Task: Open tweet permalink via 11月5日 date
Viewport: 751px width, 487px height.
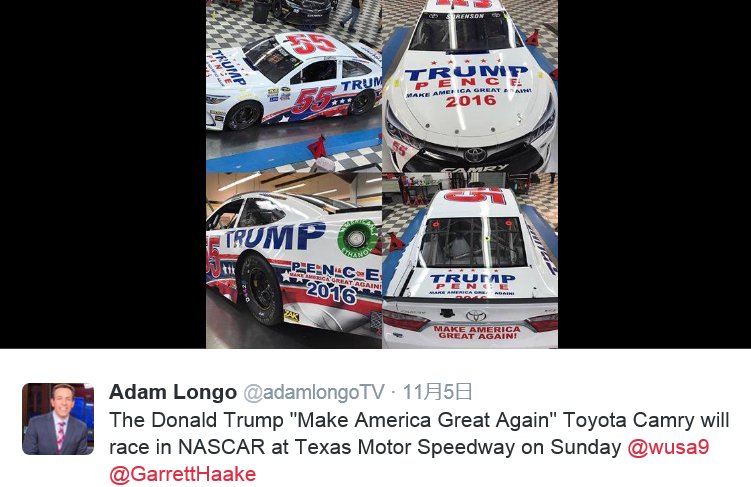Action: click(x=438, y=392)
